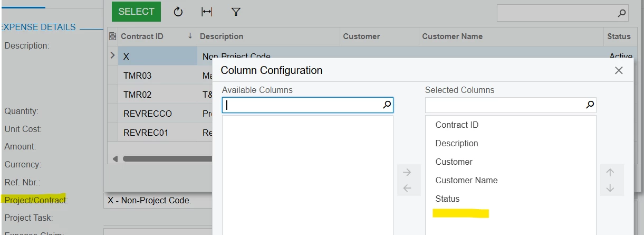Select the TMR03 contract row

[x=138, y=76]
